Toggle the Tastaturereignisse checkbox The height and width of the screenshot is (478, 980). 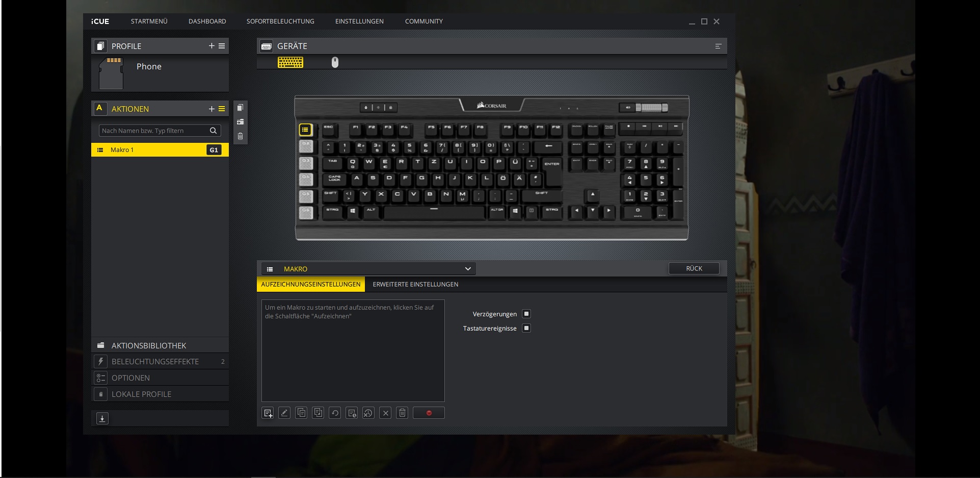click(526, 328)
